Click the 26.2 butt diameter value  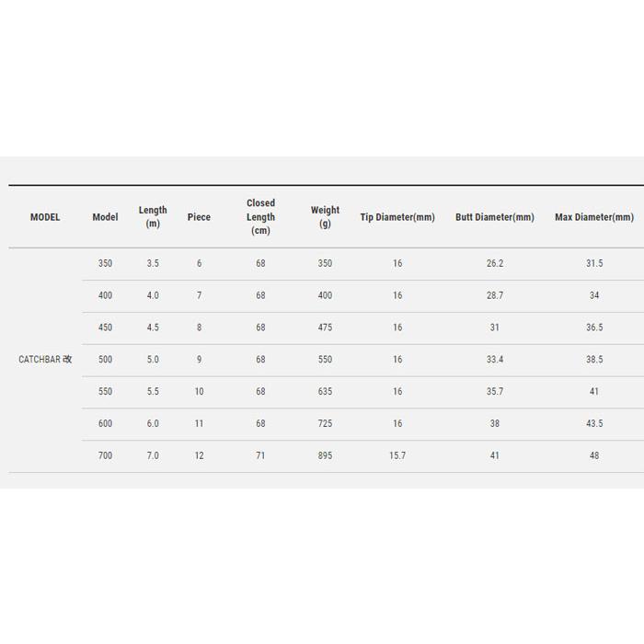click(x=495, y=263)
